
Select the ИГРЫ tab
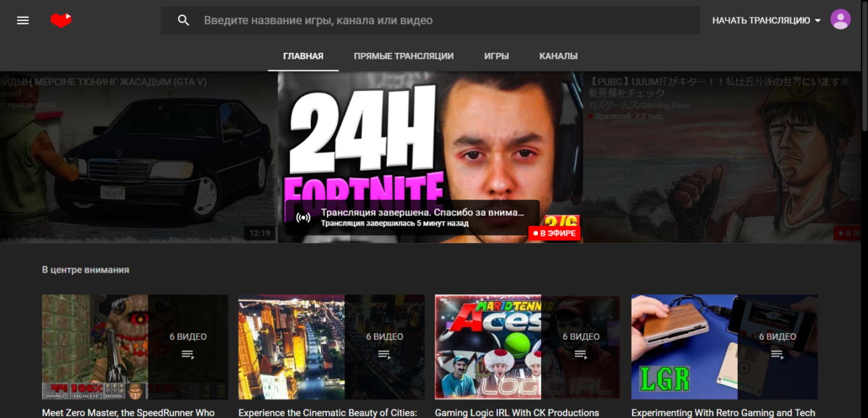click(496, 56)
